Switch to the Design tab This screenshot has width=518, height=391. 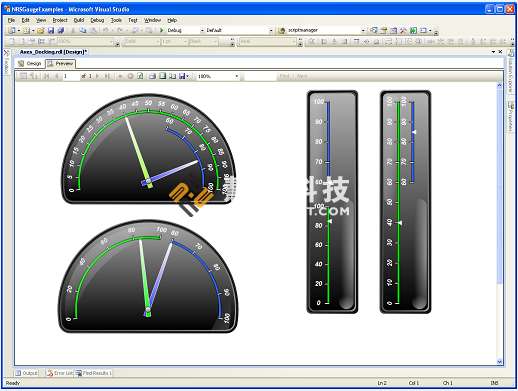click(30, 63)
